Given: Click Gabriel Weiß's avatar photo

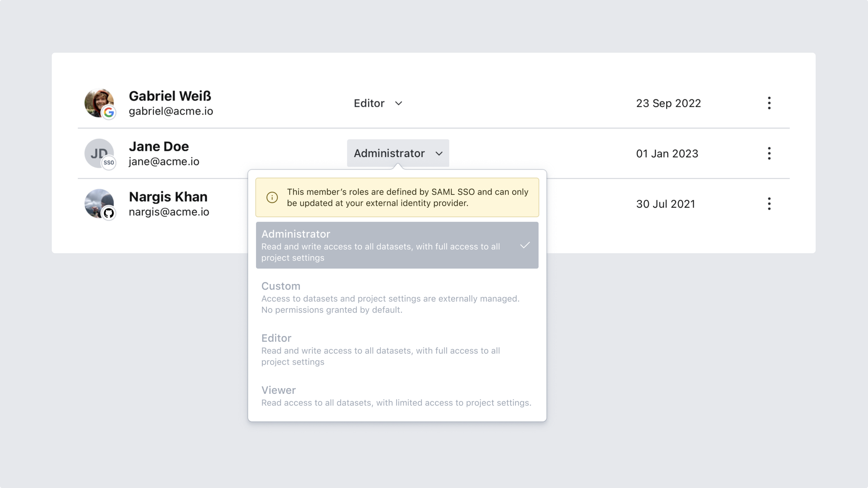Looking at the screenshot, I should pos(99,103).
